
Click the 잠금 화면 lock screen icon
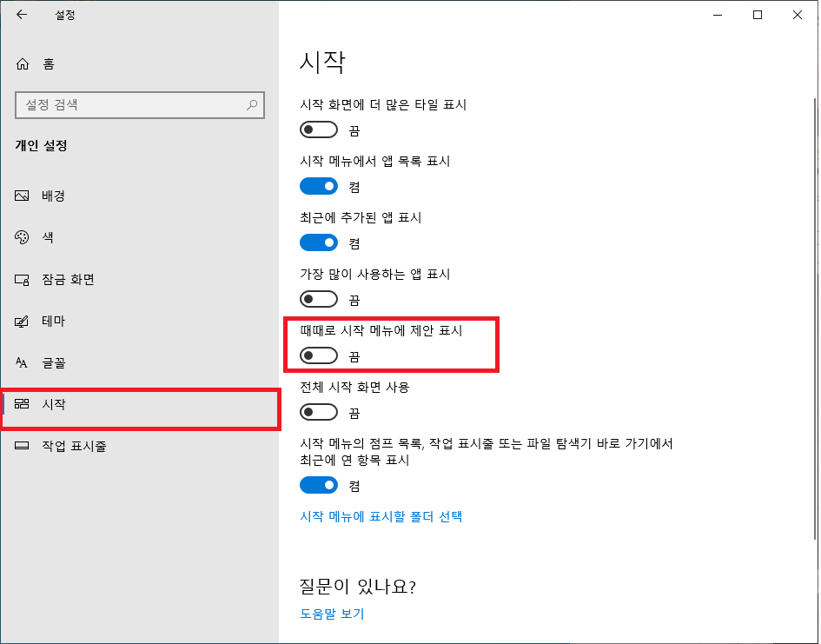pos(22,280)
